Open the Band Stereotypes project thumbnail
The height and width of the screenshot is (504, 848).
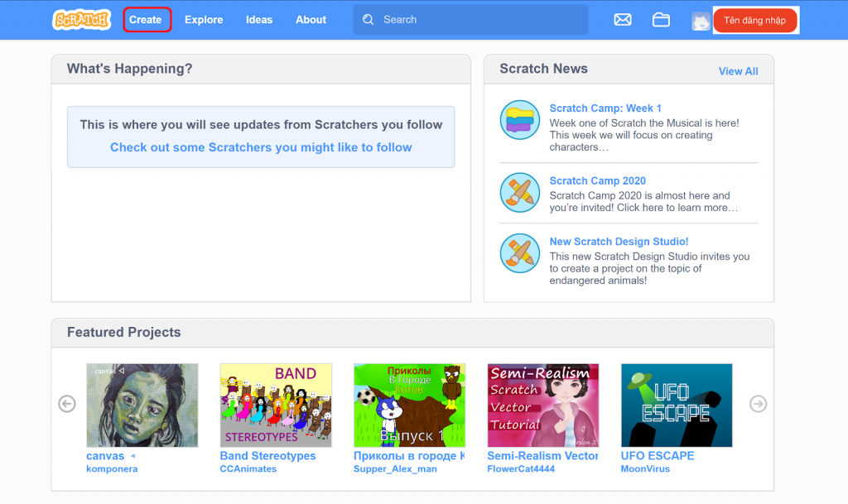[x=276, y=406]
